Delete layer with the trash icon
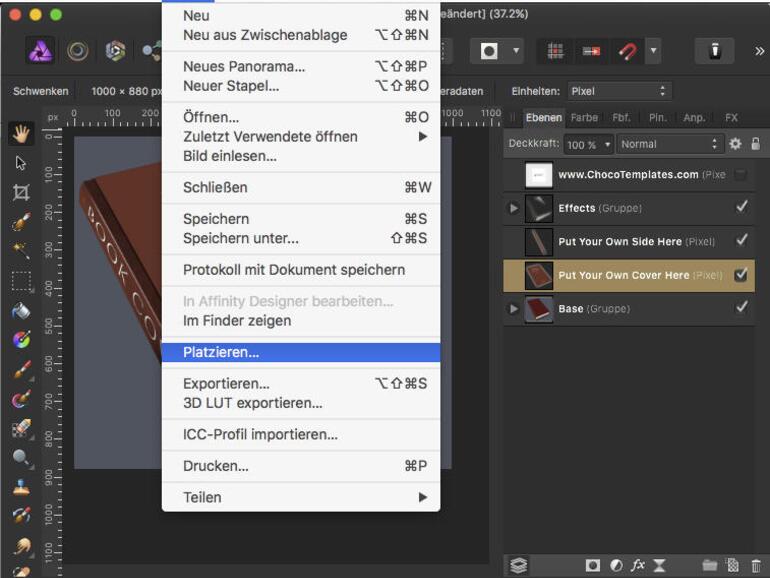Viewport: 770px width, 578px height. pos(755,565)
